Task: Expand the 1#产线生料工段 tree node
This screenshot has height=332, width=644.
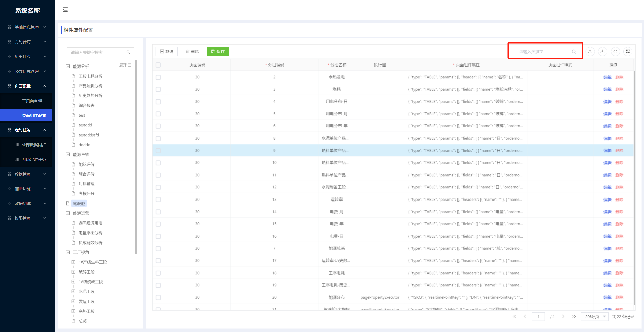Action: click(73, 262)
